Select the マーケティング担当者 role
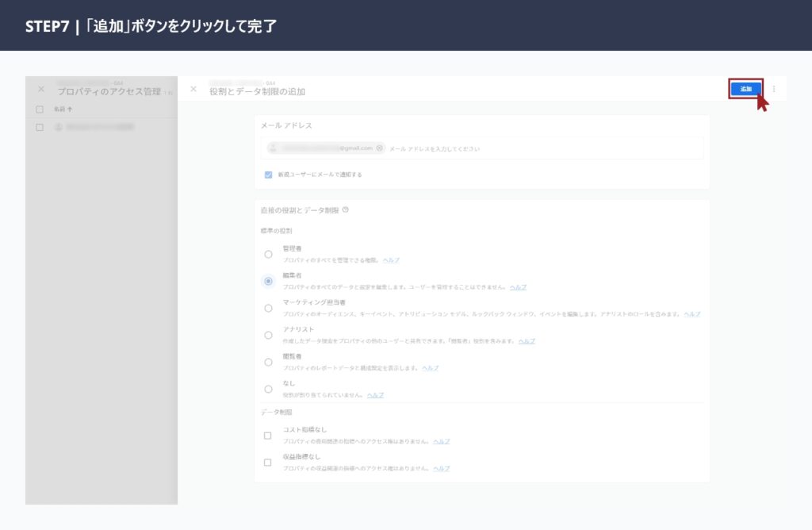The image size is (812, 530). 267,307
